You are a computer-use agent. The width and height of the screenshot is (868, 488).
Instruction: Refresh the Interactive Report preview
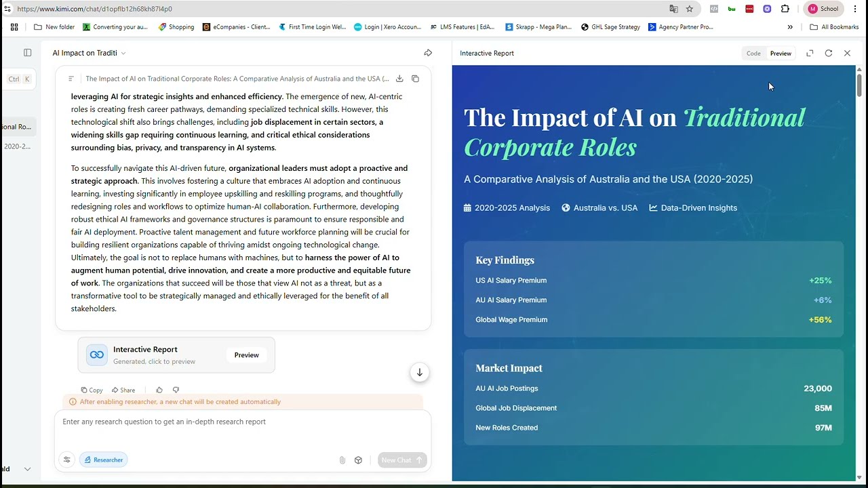(x=828, y=53)
